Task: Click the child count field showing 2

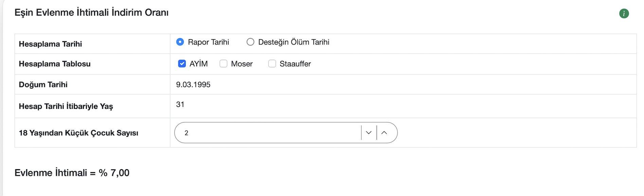Action: coord(268,133)
